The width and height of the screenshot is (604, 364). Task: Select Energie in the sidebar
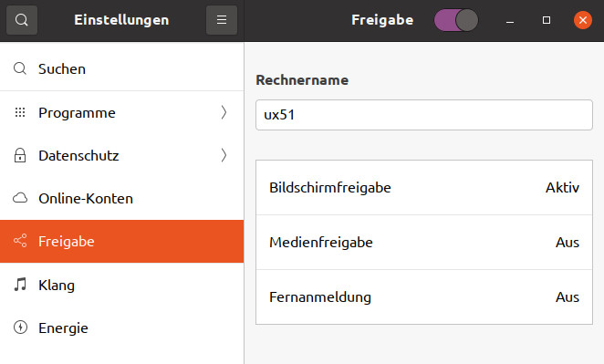tap(121, 328)
